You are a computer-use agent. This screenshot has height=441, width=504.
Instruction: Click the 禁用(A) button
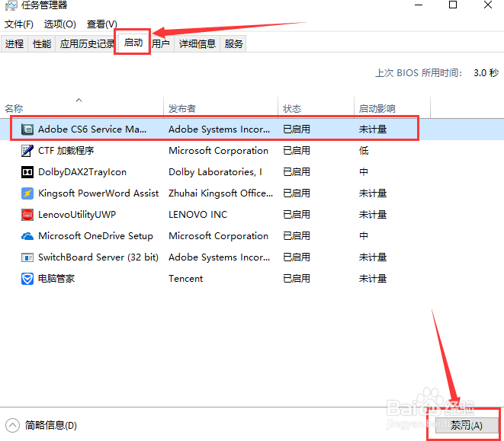tap(466, 426)
